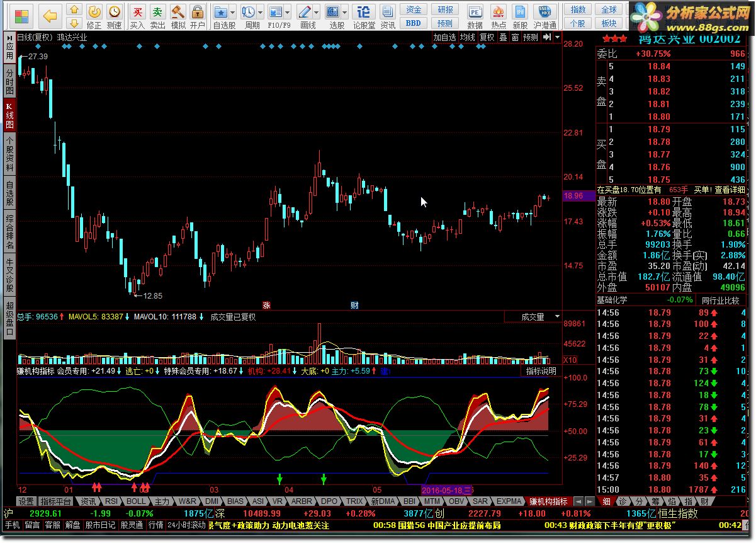Click the 股市日记 status bar entry
Viewport: 756px width, 543px height.
coord(101,525)
